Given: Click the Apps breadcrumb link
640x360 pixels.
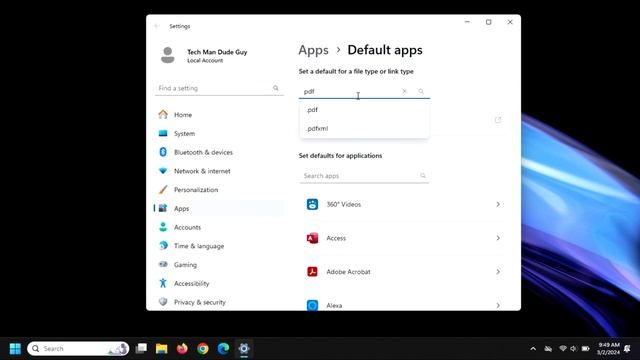Looking at the screenshot, I should pyautogui.click(x=313, y=50).
